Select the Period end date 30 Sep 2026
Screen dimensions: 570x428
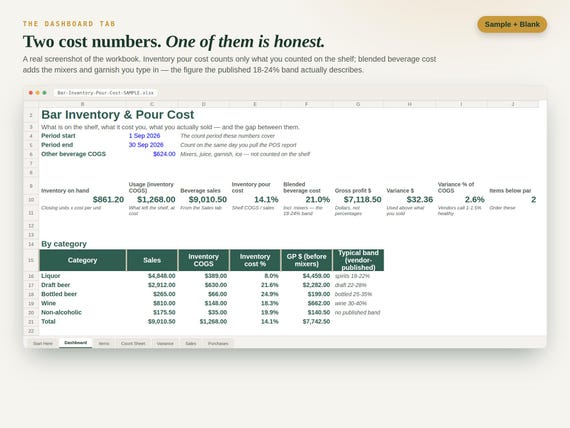[x=146, y=145]
